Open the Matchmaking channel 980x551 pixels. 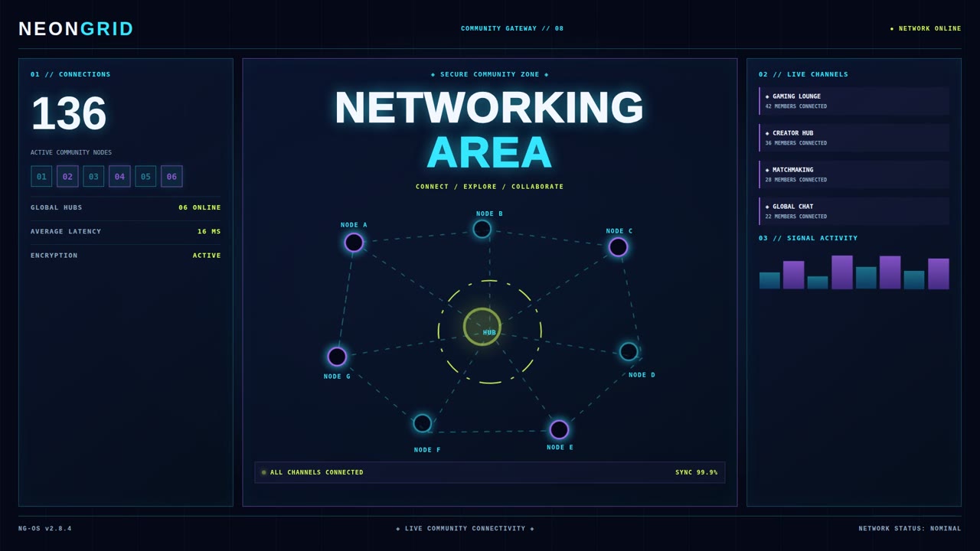click(854, 174)
